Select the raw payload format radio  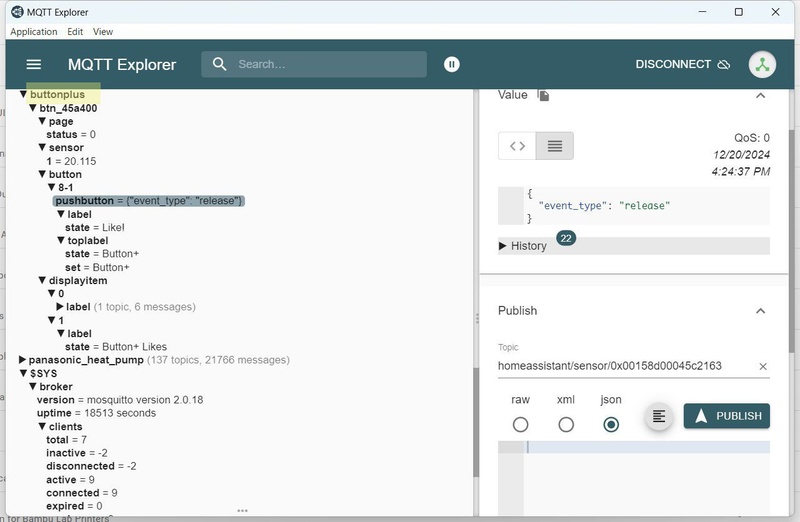point(520,425)
